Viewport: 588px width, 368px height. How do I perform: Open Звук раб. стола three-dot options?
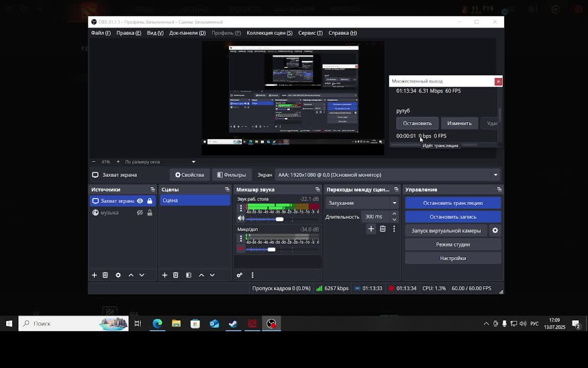(241, 208)
